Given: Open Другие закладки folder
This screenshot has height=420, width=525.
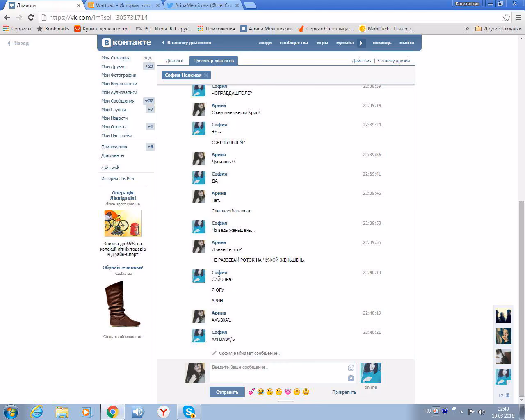Looking at the screenshot, I should click(498, 29).
